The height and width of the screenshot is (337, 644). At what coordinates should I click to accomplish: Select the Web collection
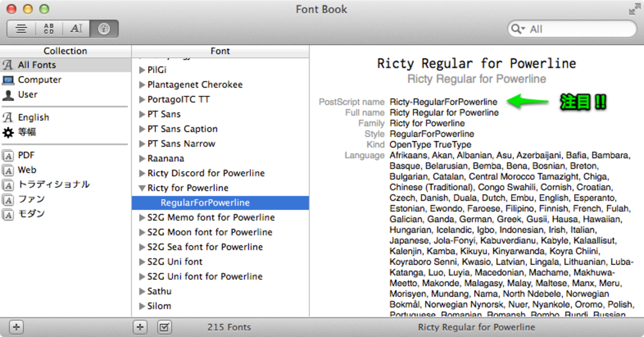click(x=65, y=170)
